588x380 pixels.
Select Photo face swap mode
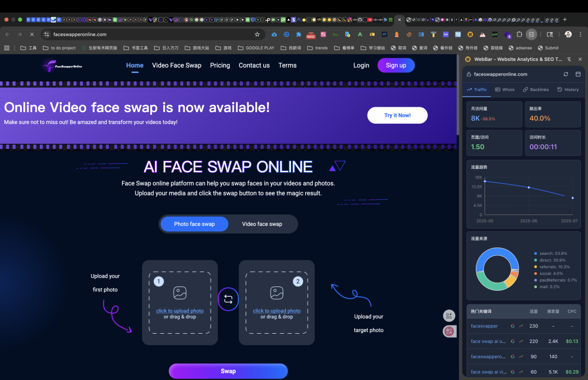point(194,224)
